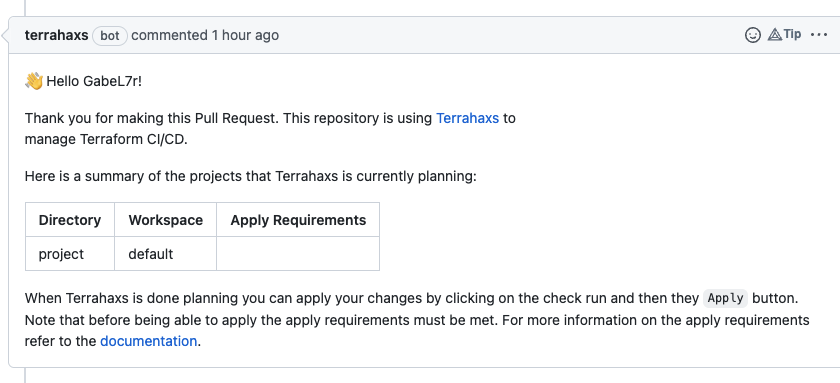Image resolution: width=840 pixels, height=383 pixels.
Task: Open the '1 hour ago' timestamp link
Action: click(245, 35)
